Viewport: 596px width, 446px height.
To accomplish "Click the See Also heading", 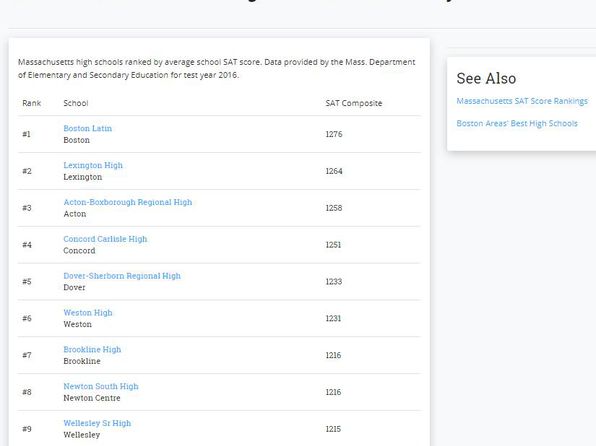I will click(x=486, y=78).
